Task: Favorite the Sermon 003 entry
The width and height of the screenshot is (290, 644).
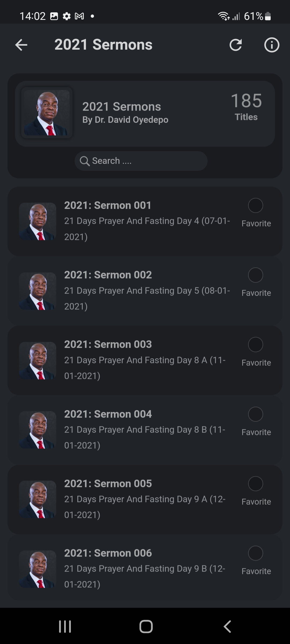Action: tap(255, 345)
